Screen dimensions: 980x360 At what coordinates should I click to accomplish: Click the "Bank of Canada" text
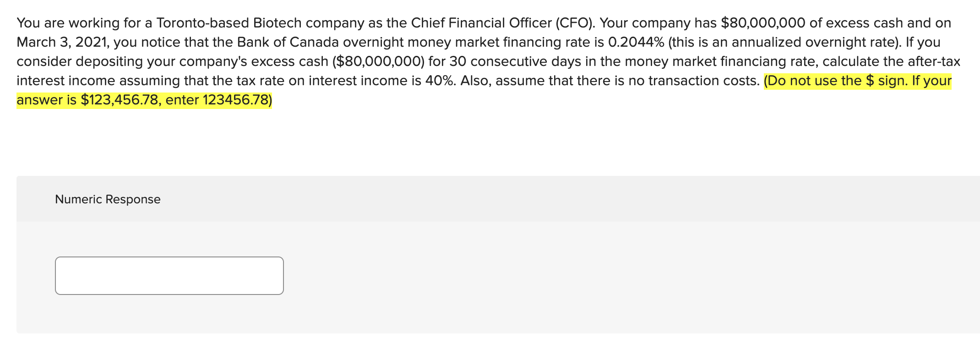(x=288, y=43)
